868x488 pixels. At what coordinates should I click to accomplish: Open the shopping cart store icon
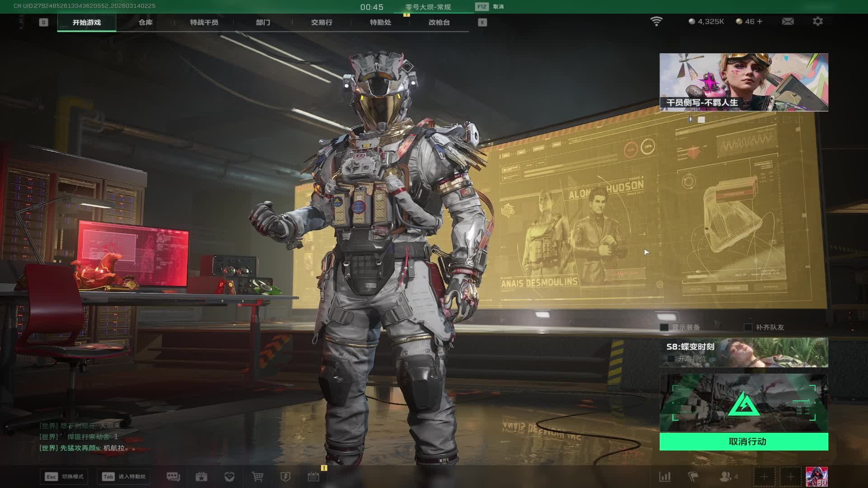[x=257, y=477]
